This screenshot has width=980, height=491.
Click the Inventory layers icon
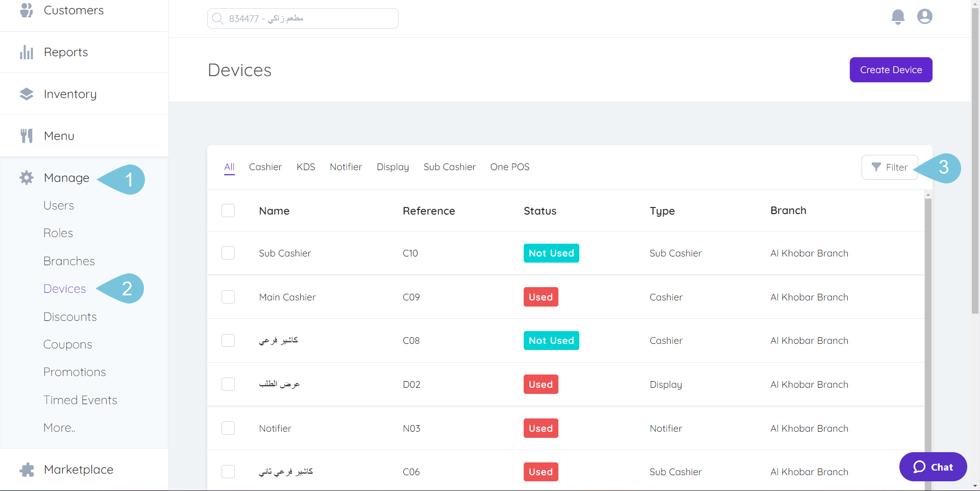[x=27, y=94]
